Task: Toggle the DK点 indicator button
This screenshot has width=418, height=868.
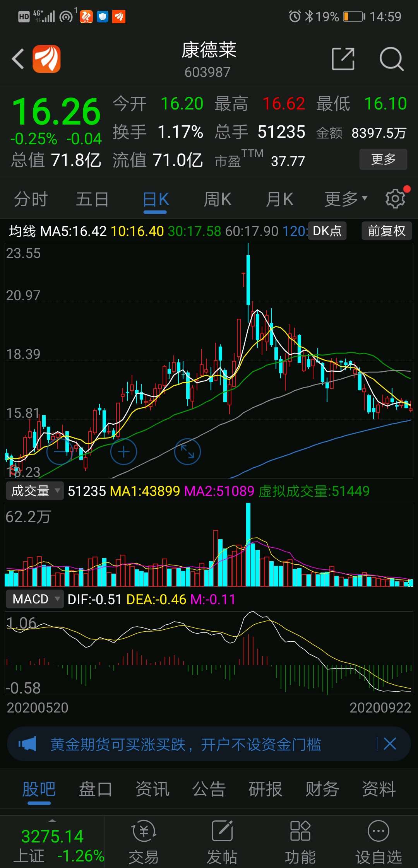Action: click(327, 231)
